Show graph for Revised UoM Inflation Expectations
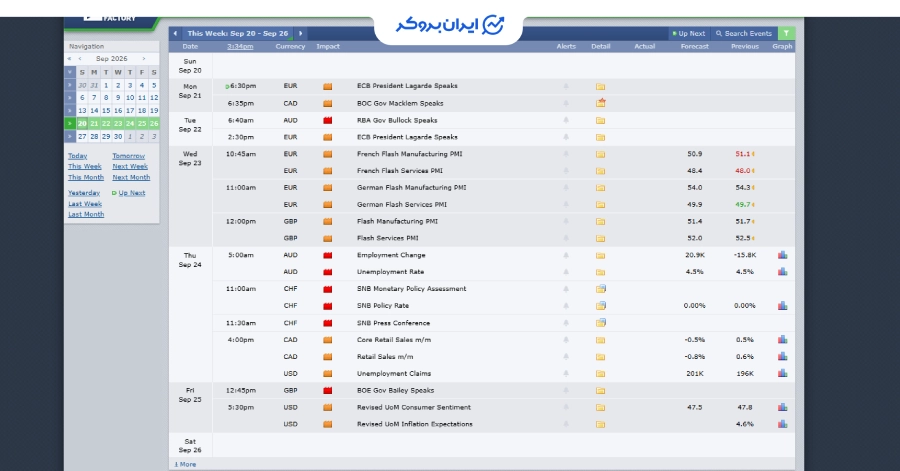The image size is (900, 471). 782,424
